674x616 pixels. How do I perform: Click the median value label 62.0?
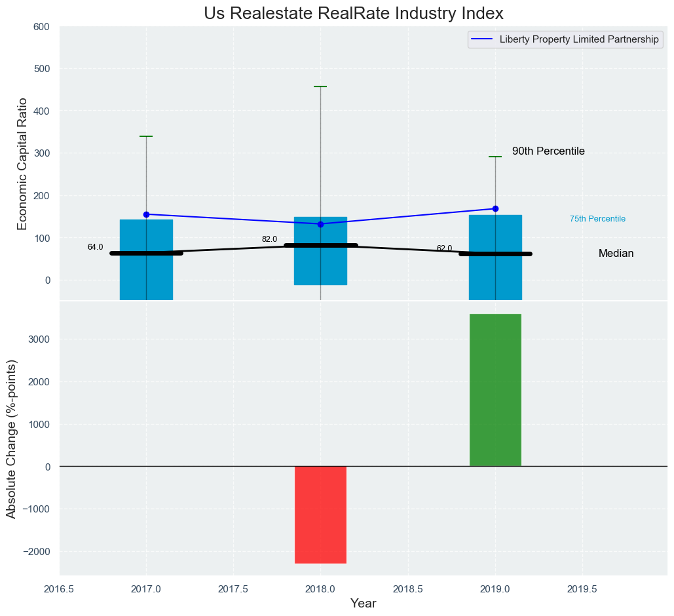pos(444,248)
